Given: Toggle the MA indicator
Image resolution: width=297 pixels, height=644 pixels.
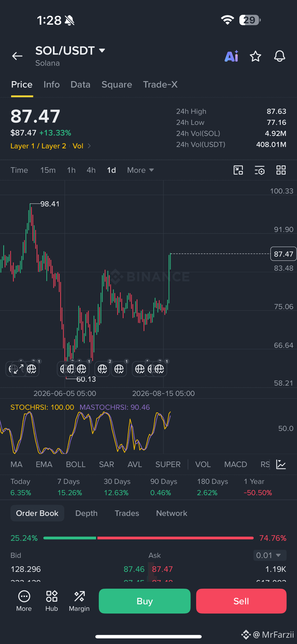Looking at the screenshot, I should (x=16, y=464).
